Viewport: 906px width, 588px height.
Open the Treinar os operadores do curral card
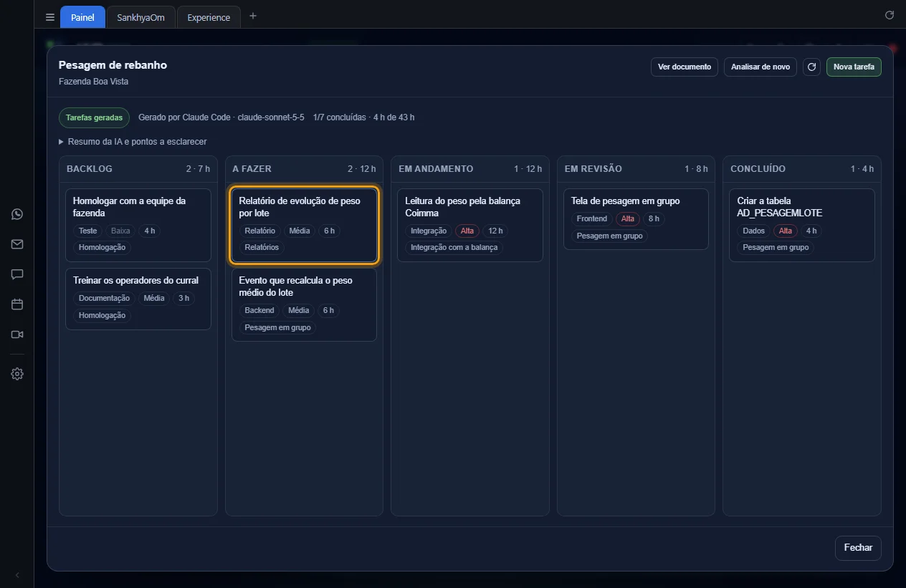coord(138,299)
